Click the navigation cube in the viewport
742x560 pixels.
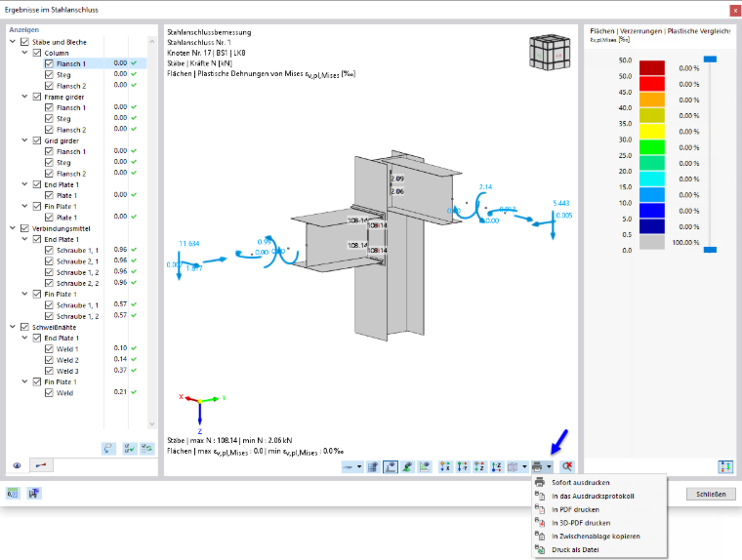coord(550,53)
